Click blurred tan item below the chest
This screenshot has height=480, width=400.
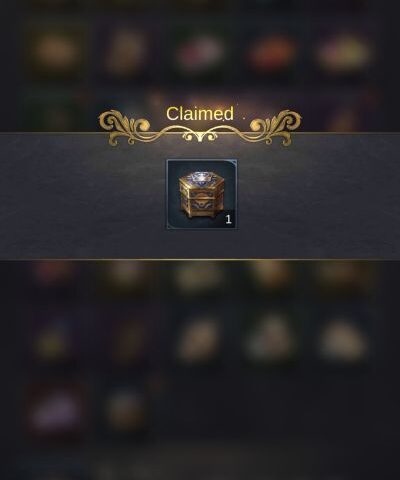pos(199,338)
